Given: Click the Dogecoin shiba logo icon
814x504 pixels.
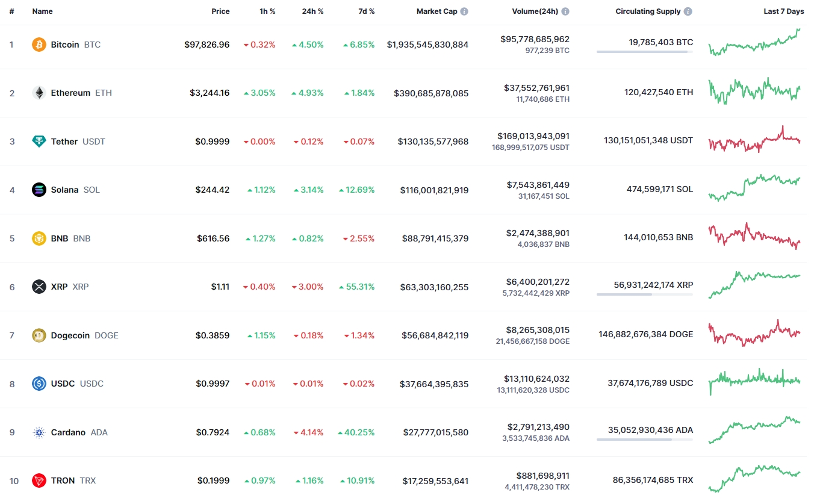Looking at the screenshot, I should pyautogui.click(x=39, y=335).
